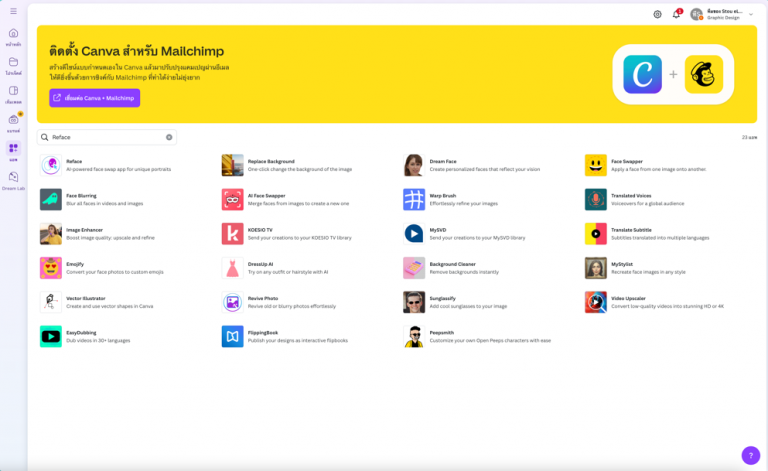Open the FlippingBook app icon
768x471 pixels.
232,337
